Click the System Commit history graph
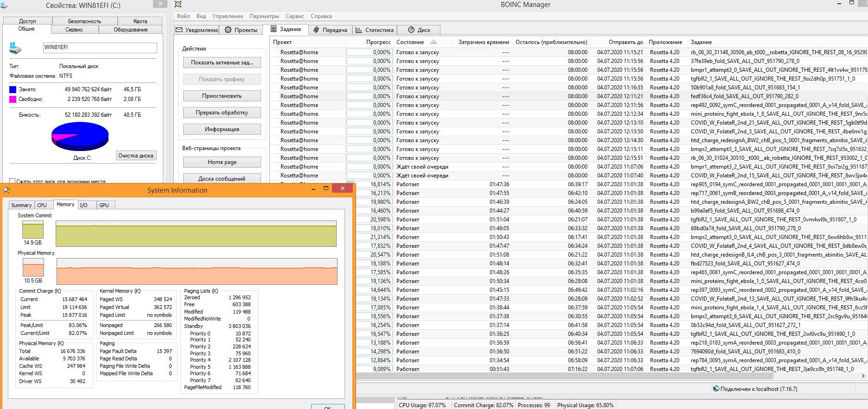The image size is (868, 409). tap(196, 233)
